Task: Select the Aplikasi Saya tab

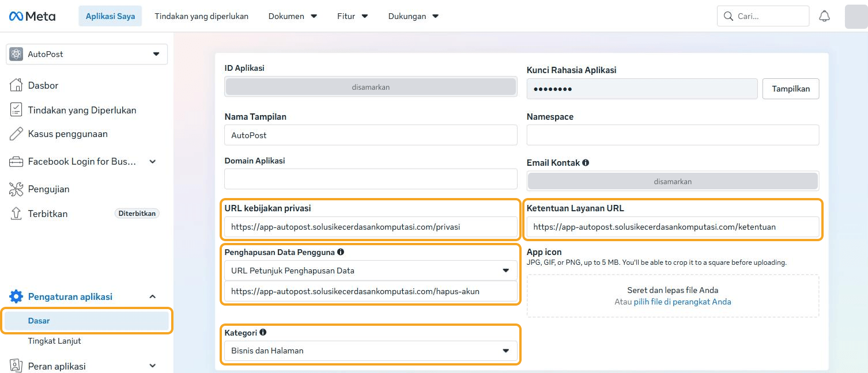Action: click(x=110, y=16)
